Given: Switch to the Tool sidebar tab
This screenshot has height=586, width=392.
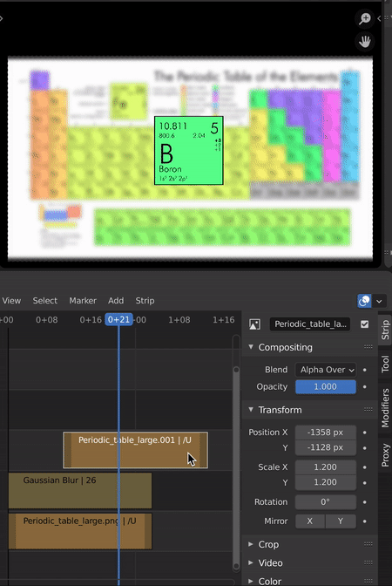Looking at the screenshot, I should 385,364.
